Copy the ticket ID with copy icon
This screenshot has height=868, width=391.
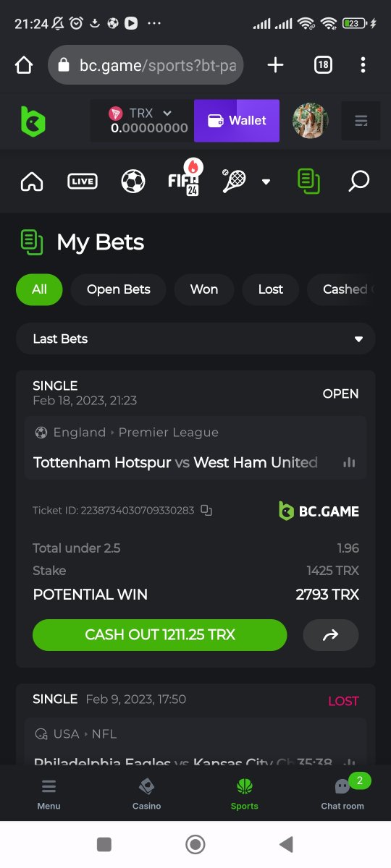click(206, 510)
